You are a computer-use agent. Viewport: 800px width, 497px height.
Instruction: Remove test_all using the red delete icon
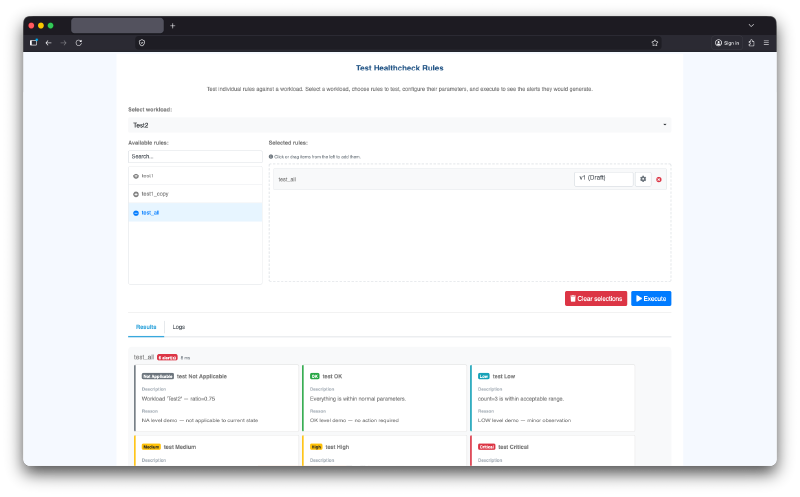(659, 179)
